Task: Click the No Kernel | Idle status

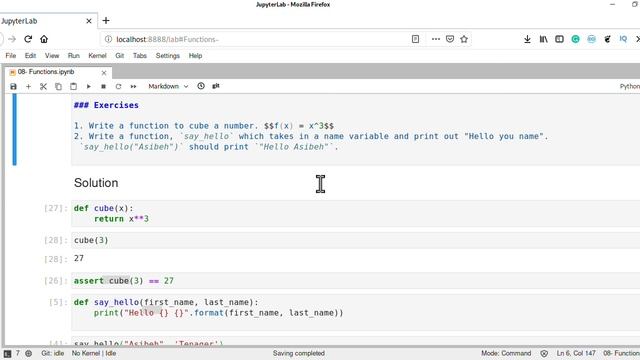Action: pyautogui.click(x=94, y=353)
